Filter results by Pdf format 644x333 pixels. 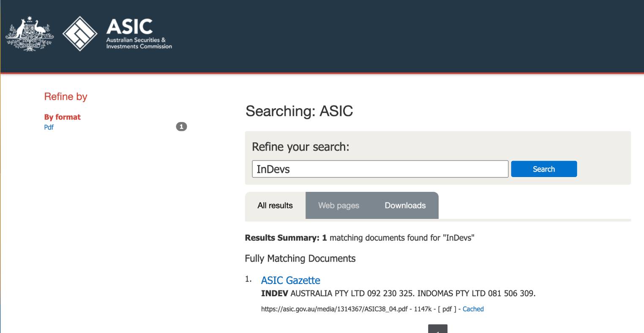point(49,127)
